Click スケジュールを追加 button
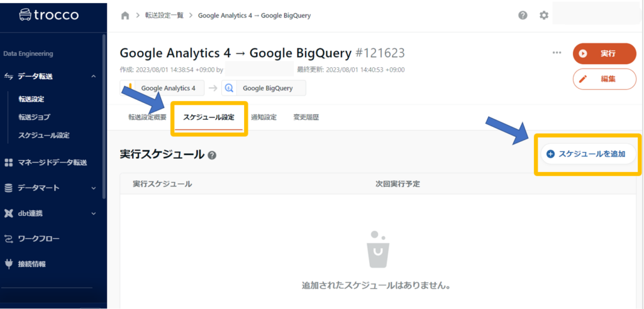 (x=586, y=154)
